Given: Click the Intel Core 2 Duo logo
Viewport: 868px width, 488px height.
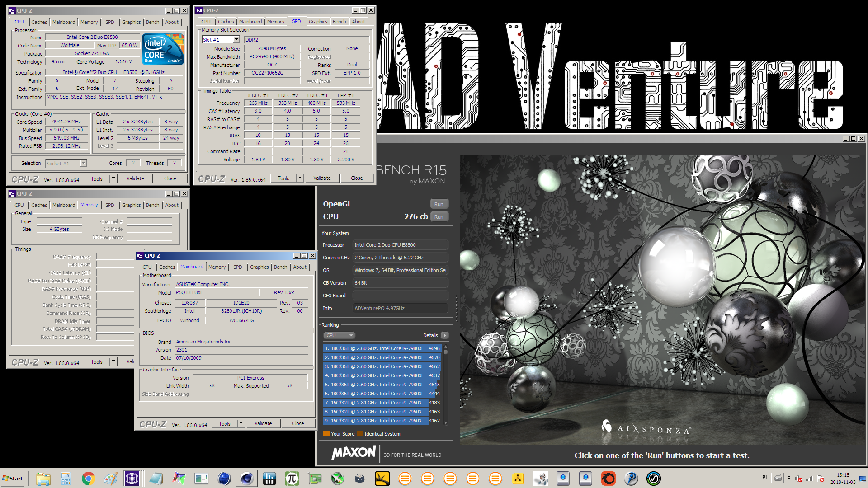Looking at the screenshot, I should [x=163, y=49].
